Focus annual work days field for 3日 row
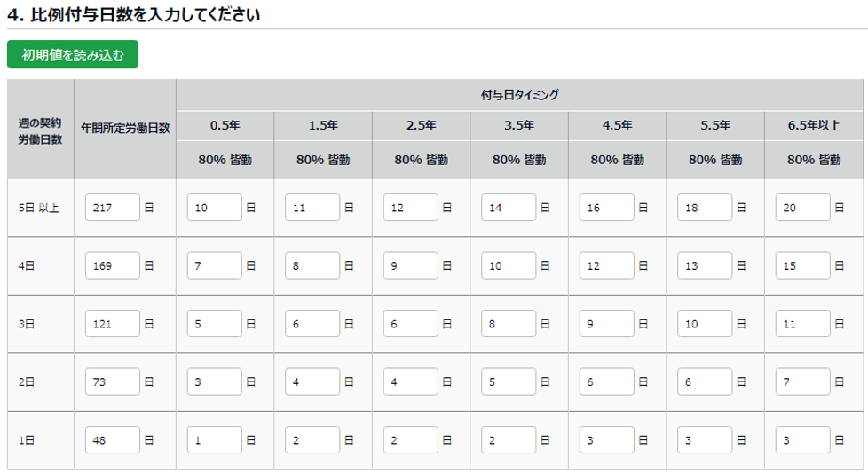Image resolution: width=868 pixels, height=473 pixels. tap(113, 324)
